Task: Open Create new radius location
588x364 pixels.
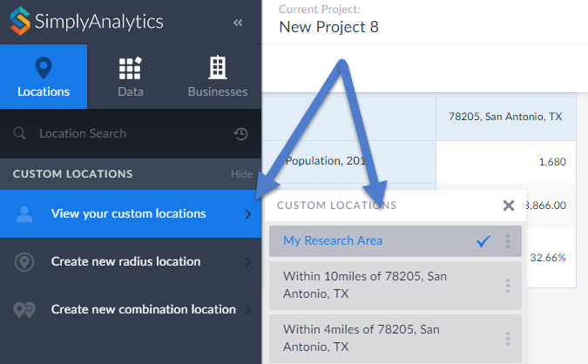Action: (x=131, y=261)
